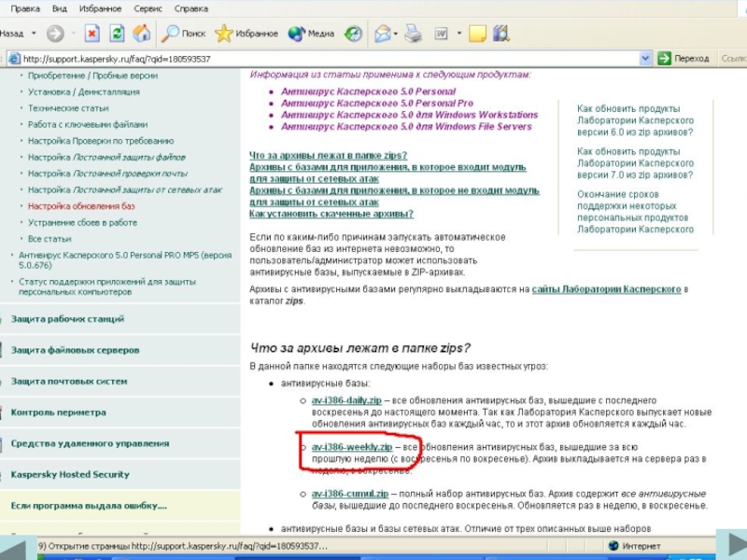Open Работа с ключевыми файлами link
Screen dimensions: 747x560
(x=88, y=124)
